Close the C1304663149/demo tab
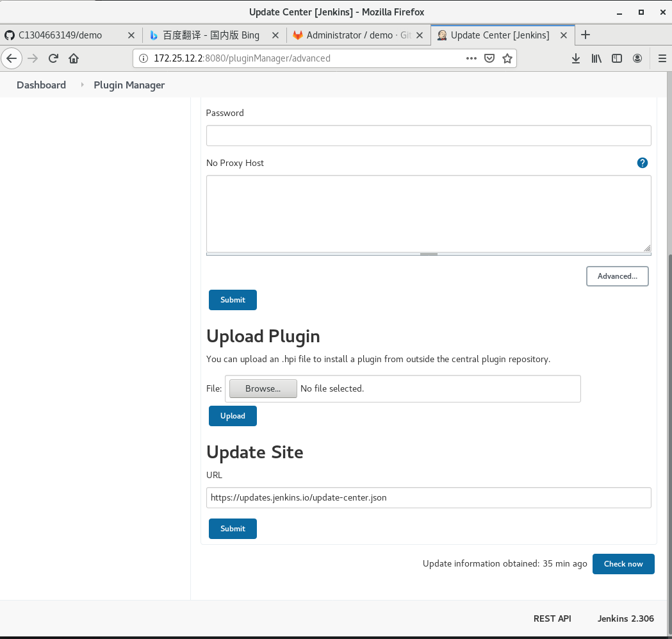This screenshot has height=639, width=672. point(131,35)
